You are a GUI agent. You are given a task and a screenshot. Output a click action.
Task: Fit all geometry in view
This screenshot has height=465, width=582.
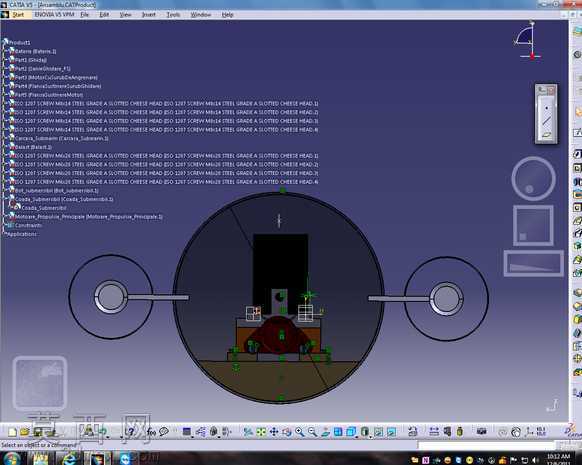261,432
